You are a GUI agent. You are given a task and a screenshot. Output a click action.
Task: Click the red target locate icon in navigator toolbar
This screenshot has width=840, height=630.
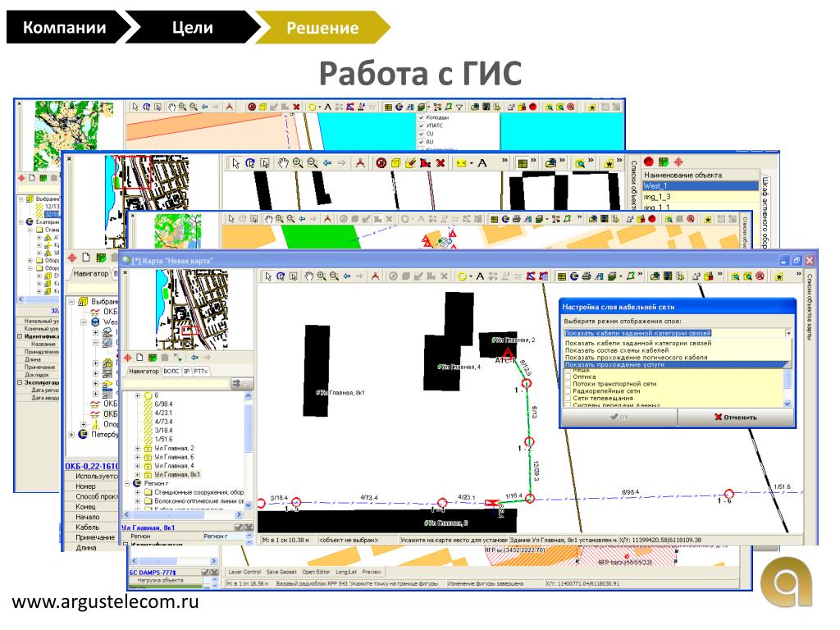click(x=127, y=358)
